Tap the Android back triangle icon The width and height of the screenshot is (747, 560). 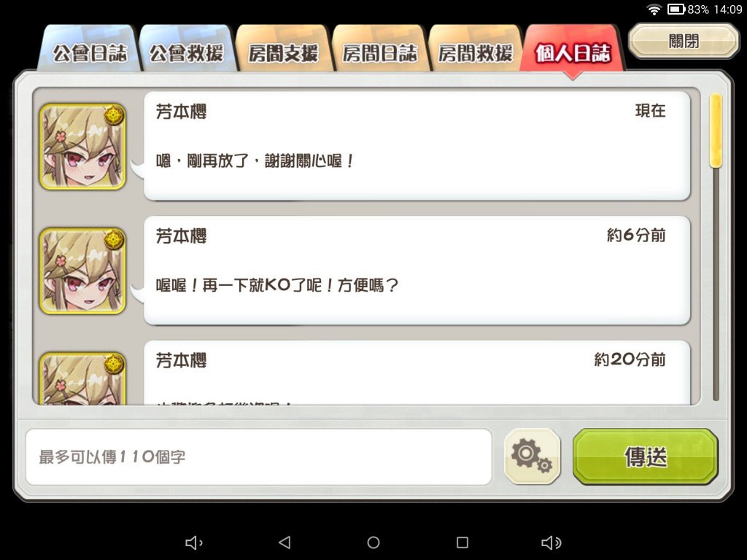(285, 542)
